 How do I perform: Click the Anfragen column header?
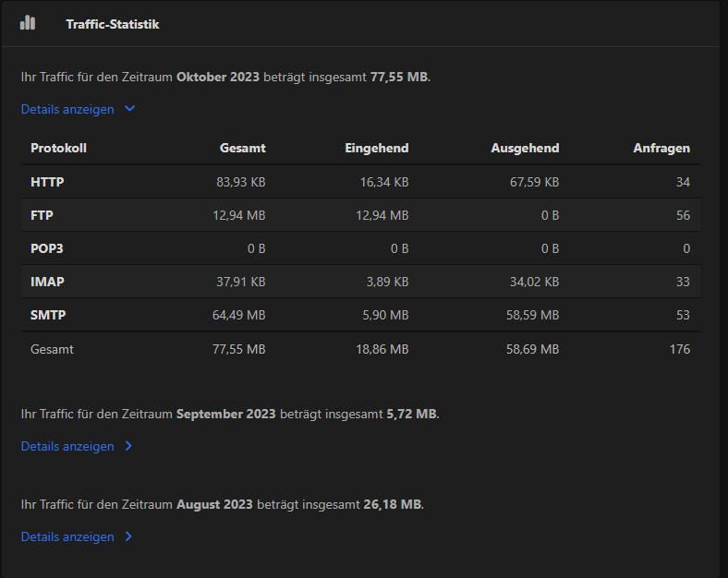coord(661,148)
